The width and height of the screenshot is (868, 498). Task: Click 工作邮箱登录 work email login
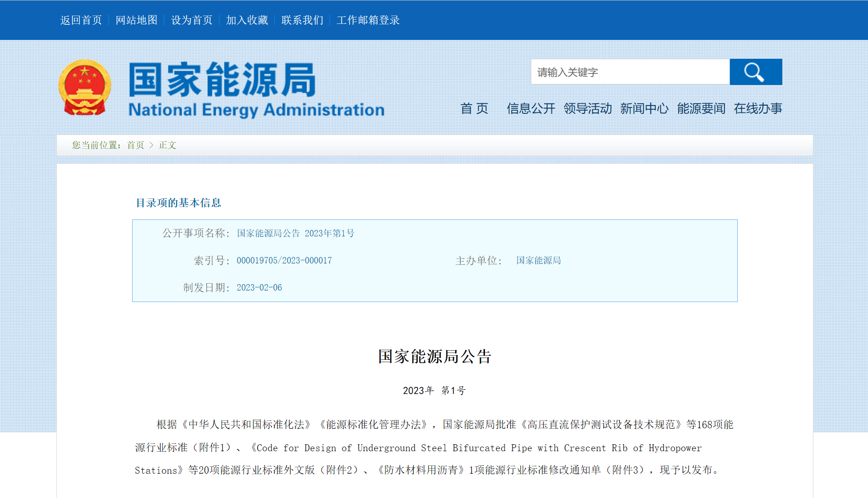[x=368, y=20]
